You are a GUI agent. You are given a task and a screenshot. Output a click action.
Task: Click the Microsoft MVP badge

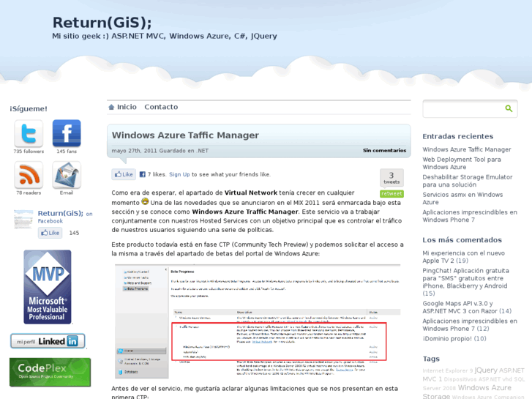coord(48,287)
